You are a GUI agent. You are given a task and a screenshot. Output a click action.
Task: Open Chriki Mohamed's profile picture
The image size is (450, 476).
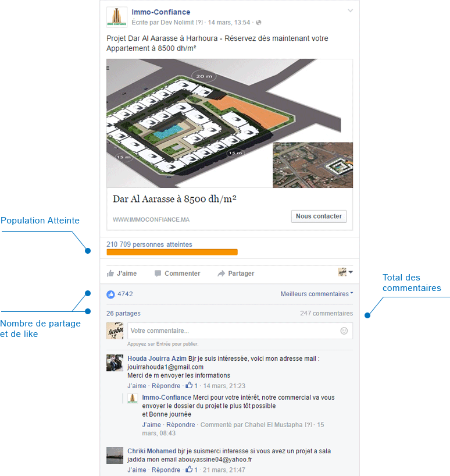click(x=115, y=456)
